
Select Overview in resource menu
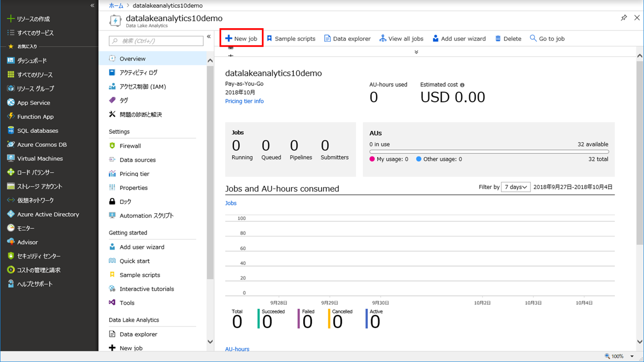pyautogui.click(x=152, y=58)
